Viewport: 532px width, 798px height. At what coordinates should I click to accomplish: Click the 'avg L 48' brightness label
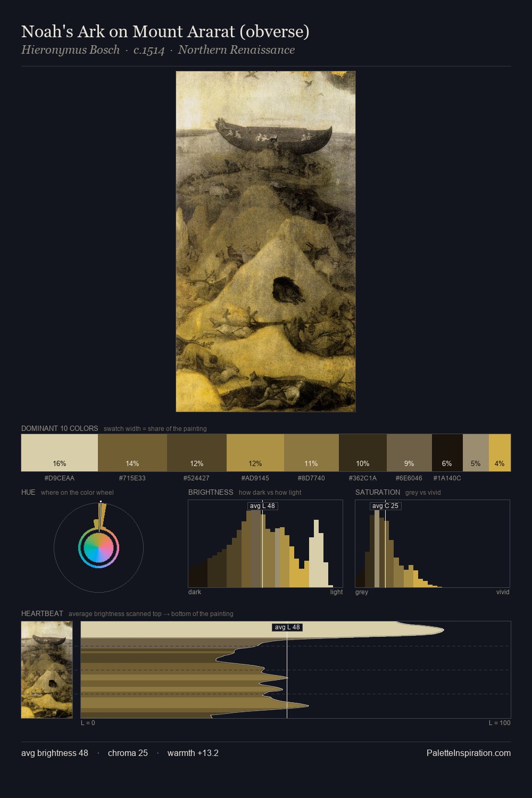coord(263,506)
